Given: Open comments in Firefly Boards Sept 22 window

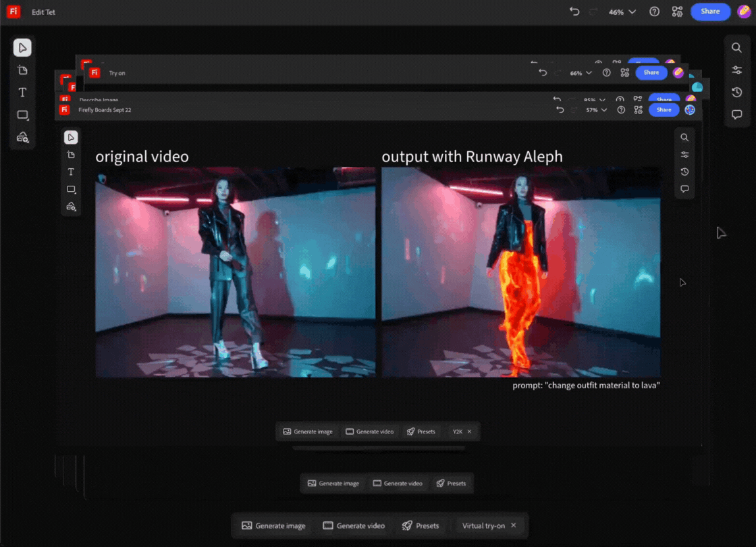Looking at the screenshot, I should pos(684,189).
